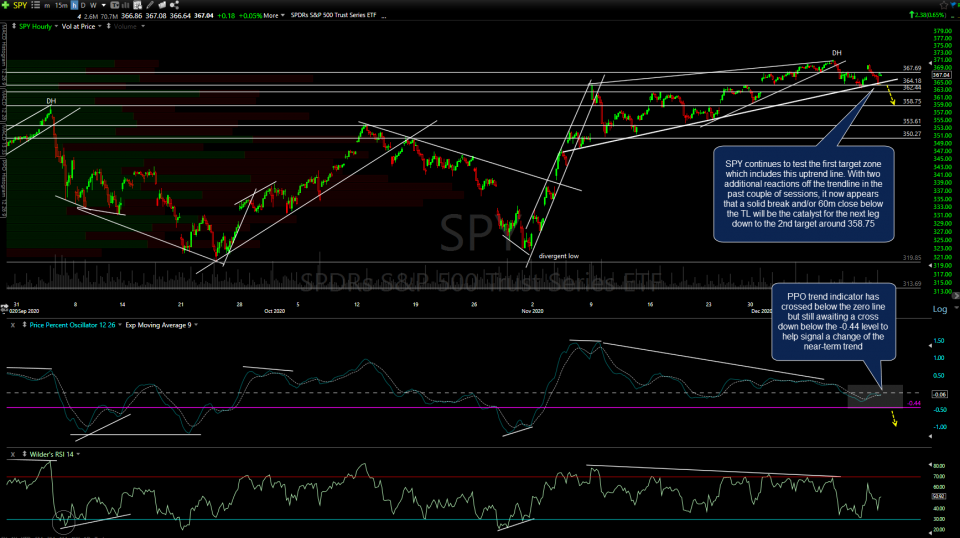Click the 367.69 price level label
The image size is (960, 538).
[x=912, y=68]
